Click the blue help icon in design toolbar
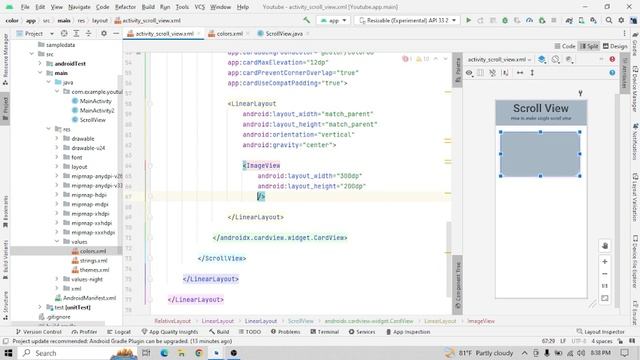This screenshot has width=640, height=360. click(612, 73)
